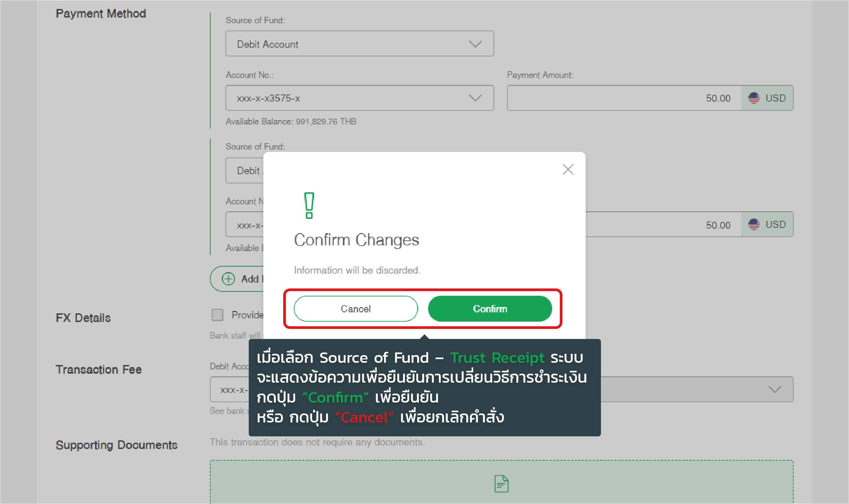Click the Confirm Changes dialog title
849x504 pixels.
pyautogui.click(x=356, y=240)
